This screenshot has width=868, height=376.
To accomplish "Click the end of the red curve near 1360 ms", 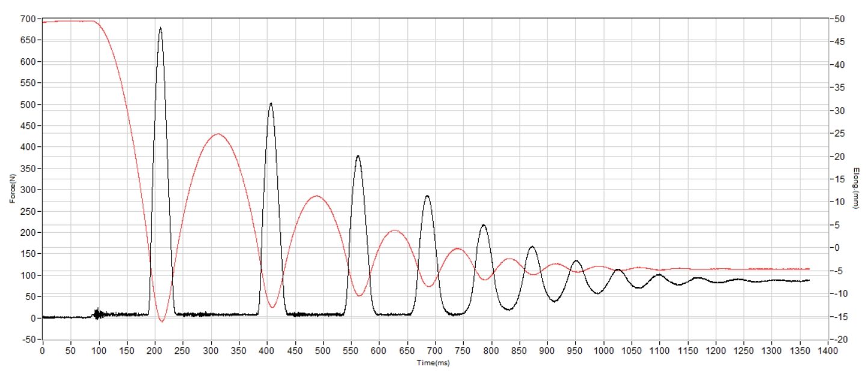I will [x=808, y=269].
